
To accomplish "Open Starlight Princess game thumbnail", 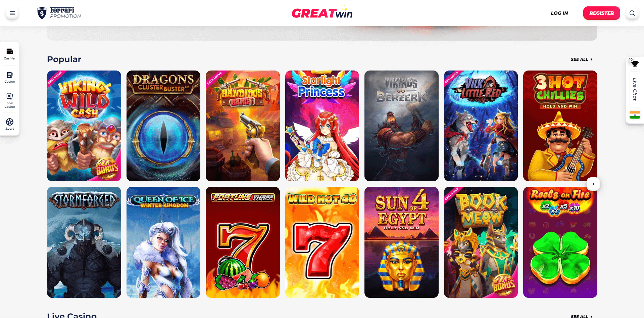I will [322, 126].
